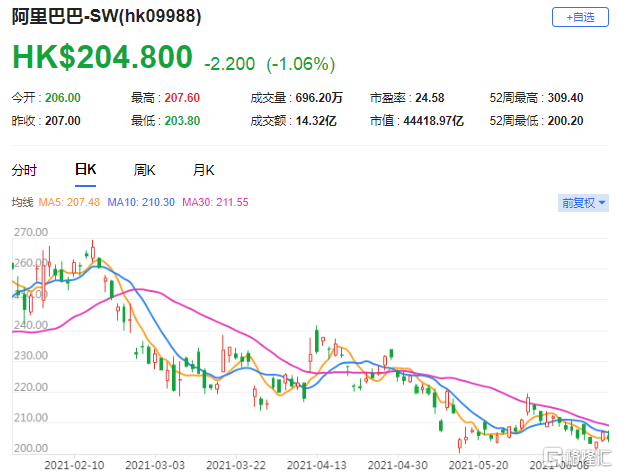Screen dimensions: 618x474
Task: Open the 月K monthly chart tab
Action: pyautogui.click(x=203, y=170)
